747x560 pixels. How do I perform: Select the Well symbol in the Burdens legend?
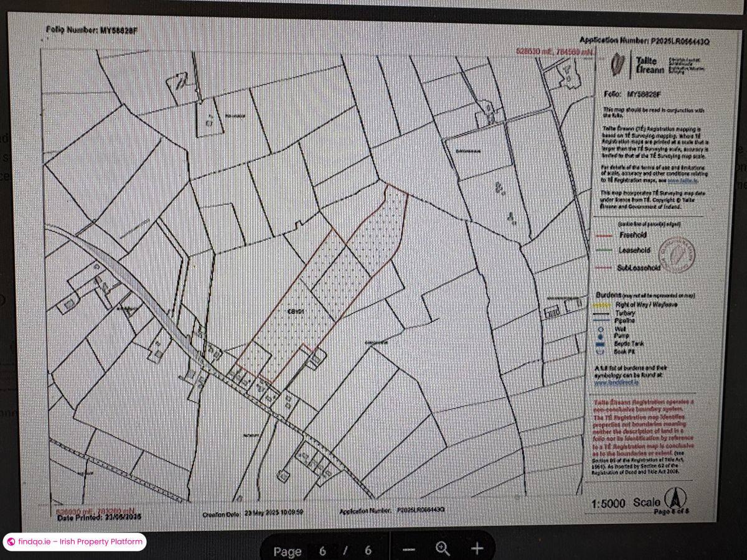(600, 329)
